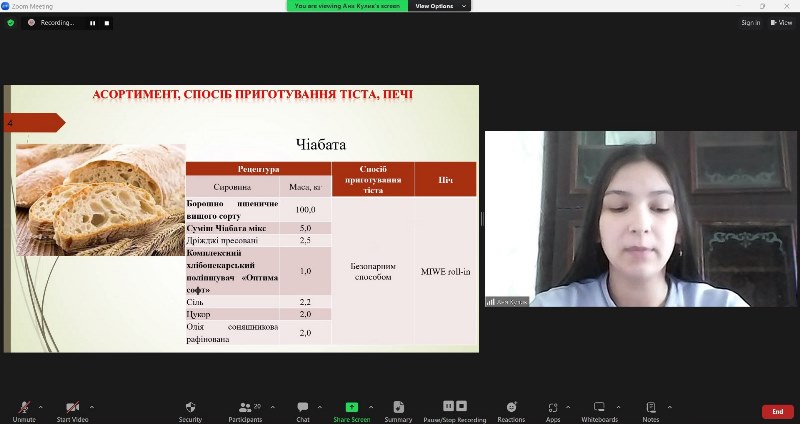
Task: Click the Дріжджі пресовані row
Action: tap(259, 240)
